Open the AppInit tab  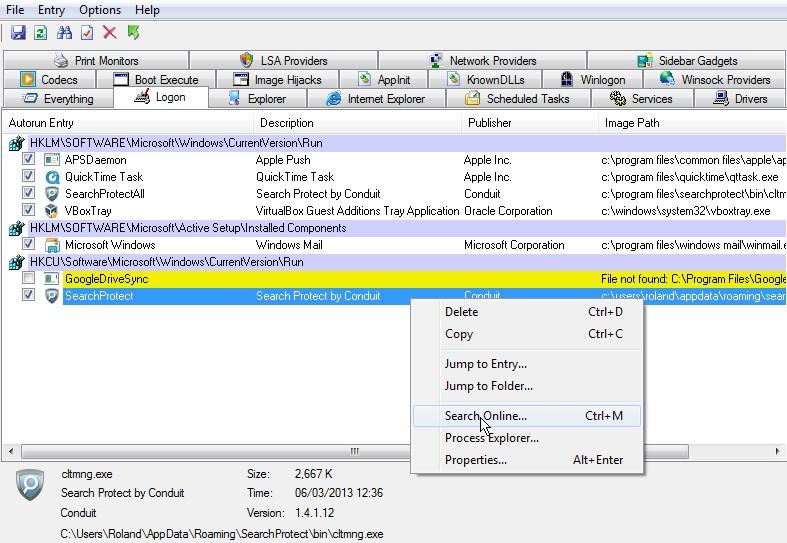pos(384,80)
